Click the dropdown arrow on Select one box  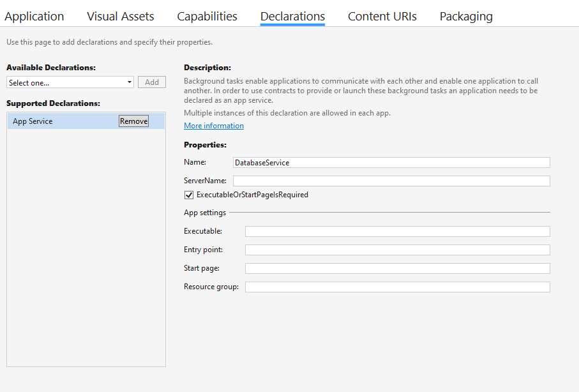tap(130, 82)
